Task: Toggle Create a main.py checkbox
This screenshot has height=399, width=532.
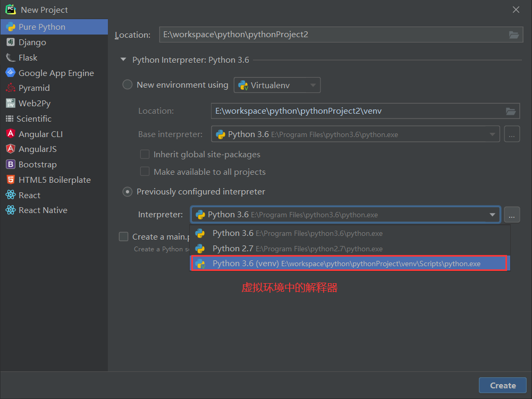Action: (x=123, y=236)
